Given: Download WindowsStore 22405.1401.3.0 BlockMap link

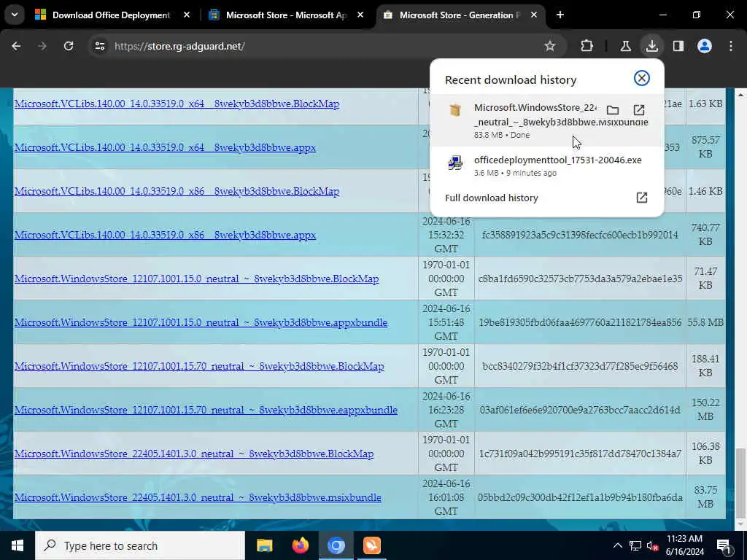Looking at the screenshot, I should click(194, 454).
